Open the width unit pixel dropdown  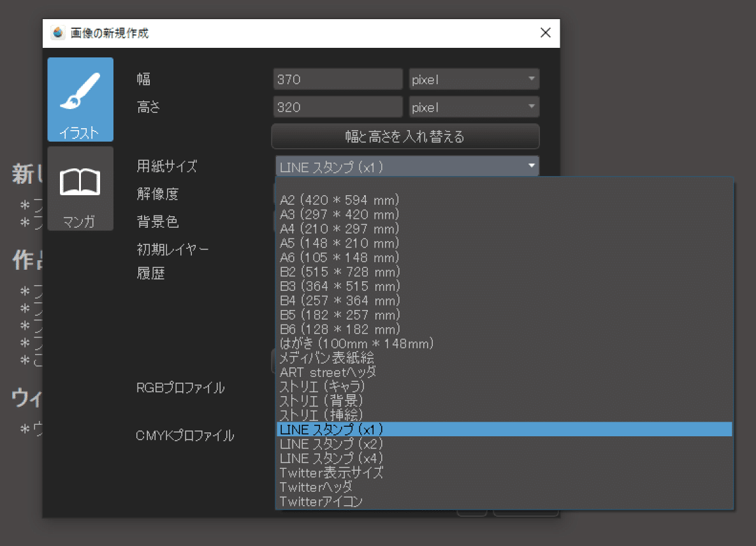474,79
